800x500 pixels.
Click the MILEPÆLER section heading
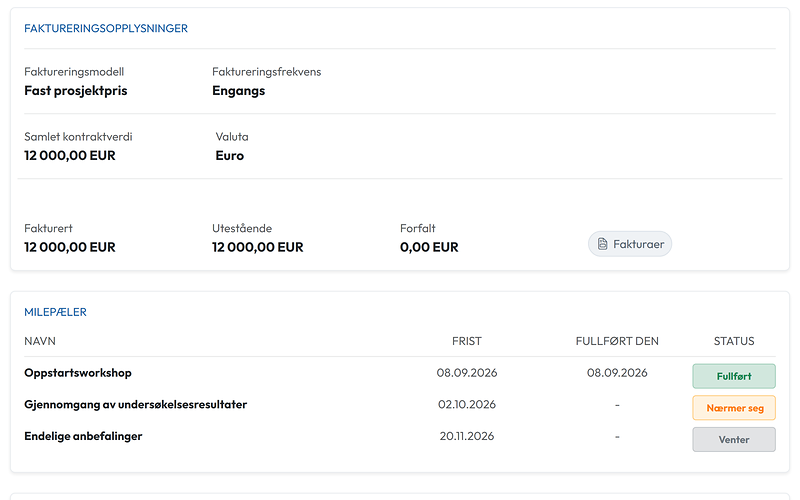tap(55, 312)
